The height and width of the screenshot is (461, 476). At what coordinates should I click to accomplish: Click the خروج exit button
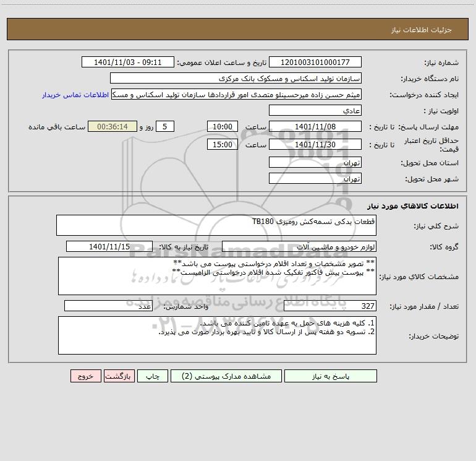[x=85, y=376]
